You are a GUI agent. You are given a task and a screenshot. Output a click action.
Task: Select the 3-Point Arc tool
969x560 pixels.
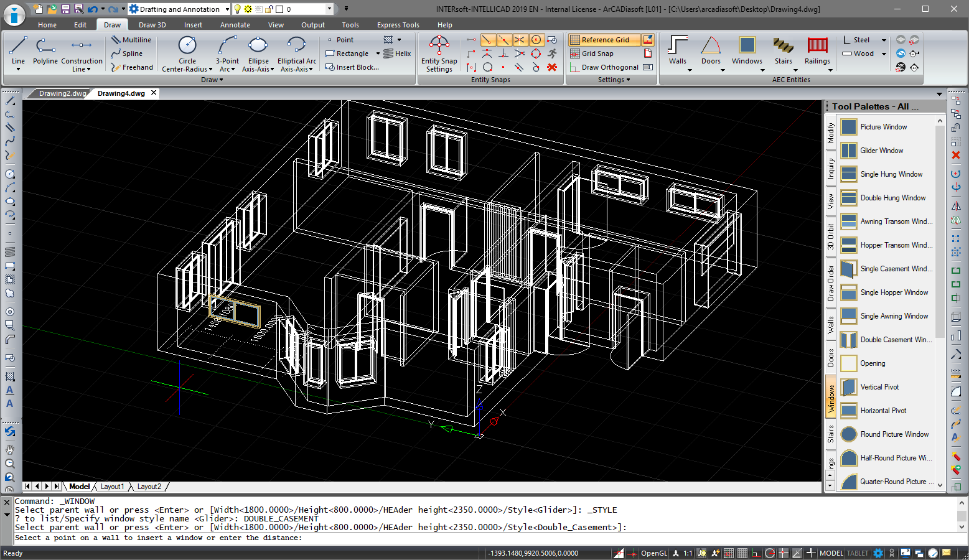point(228,54)
